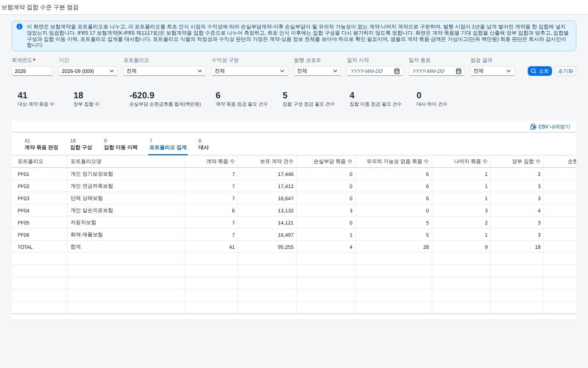Click the 개인 실손의료보험 cell

(x=126, y=210)
